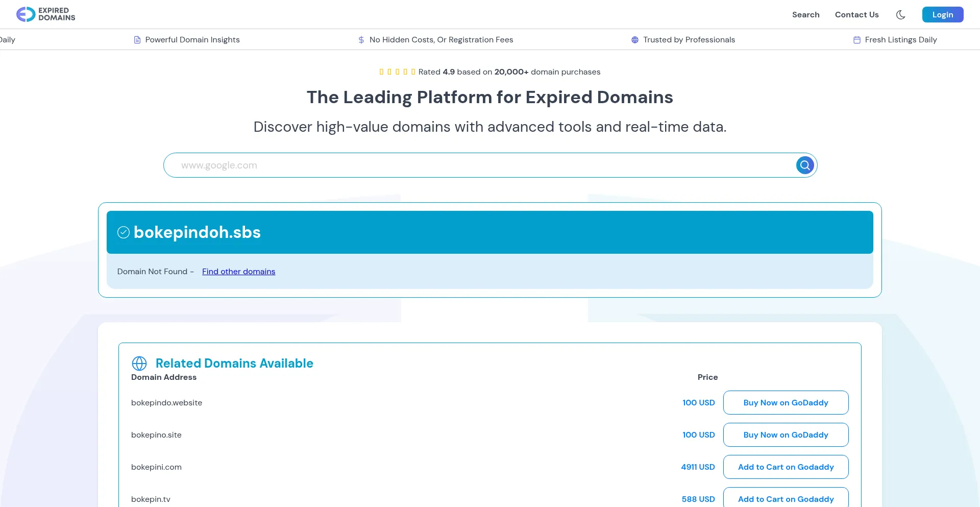Open the Search menu item
The image size is (980, 507).
tap(805, 15)
